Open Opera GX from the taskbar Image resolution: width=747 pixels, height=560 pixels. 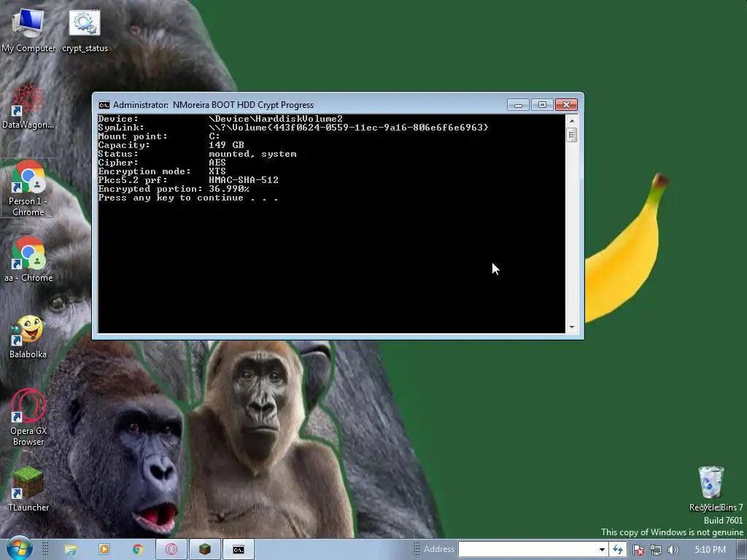[171, 550]
